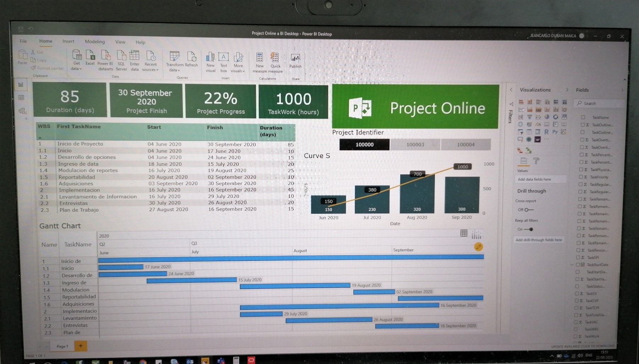Select the Python visual icon
Viewport: 639px width, 364px height.
point(555,132)
